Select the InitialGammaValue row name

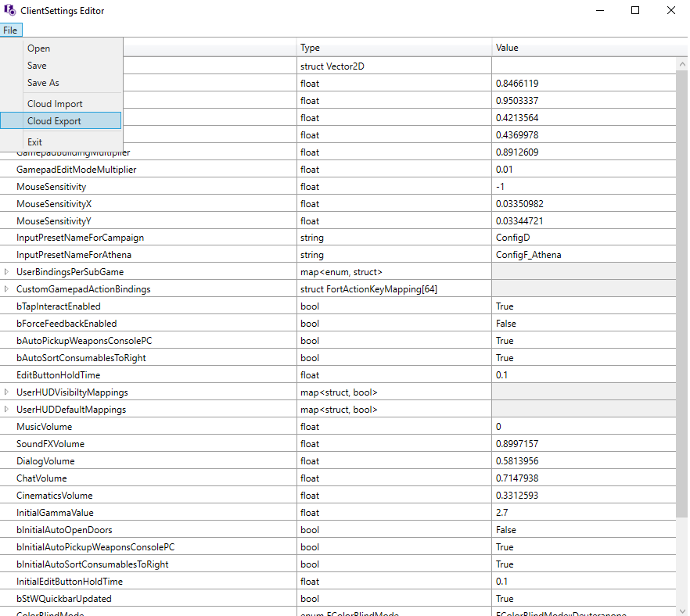click(55, 512)
